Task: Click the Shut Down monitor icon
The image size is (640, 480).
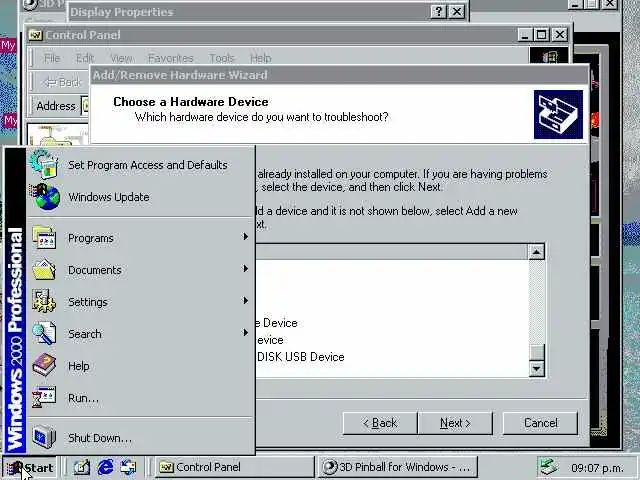Action: pyautogui.click(x=44, y=437)
